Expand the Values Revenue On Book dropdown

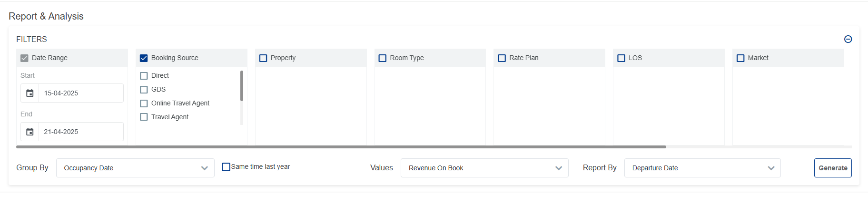484,168
